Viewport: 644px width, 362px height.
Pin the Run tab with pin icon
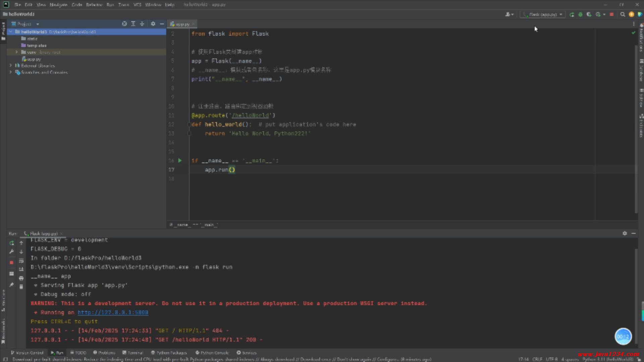click(12, 285)
